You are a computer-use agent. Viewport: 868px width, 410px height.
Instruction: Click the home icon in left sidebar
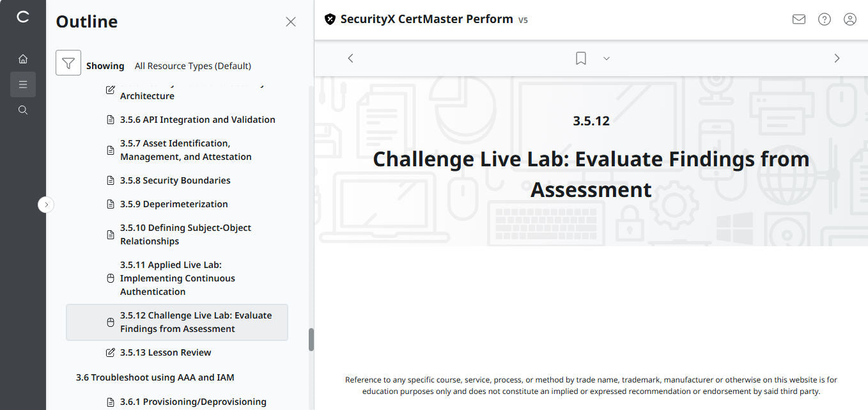pos(23,59)
